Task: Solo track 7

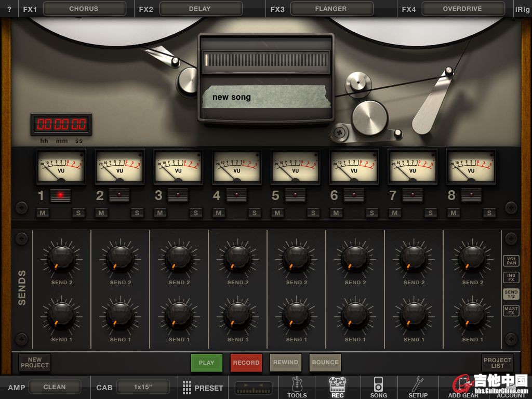Action: pyautogui.click(x=431, y=213)
